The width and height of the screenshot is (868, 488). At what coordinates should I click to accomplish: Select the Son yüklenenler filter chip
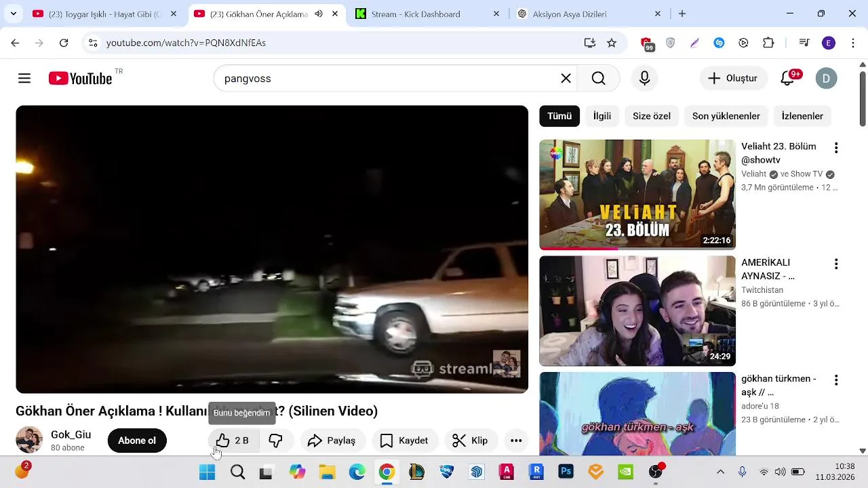point(726,116)
